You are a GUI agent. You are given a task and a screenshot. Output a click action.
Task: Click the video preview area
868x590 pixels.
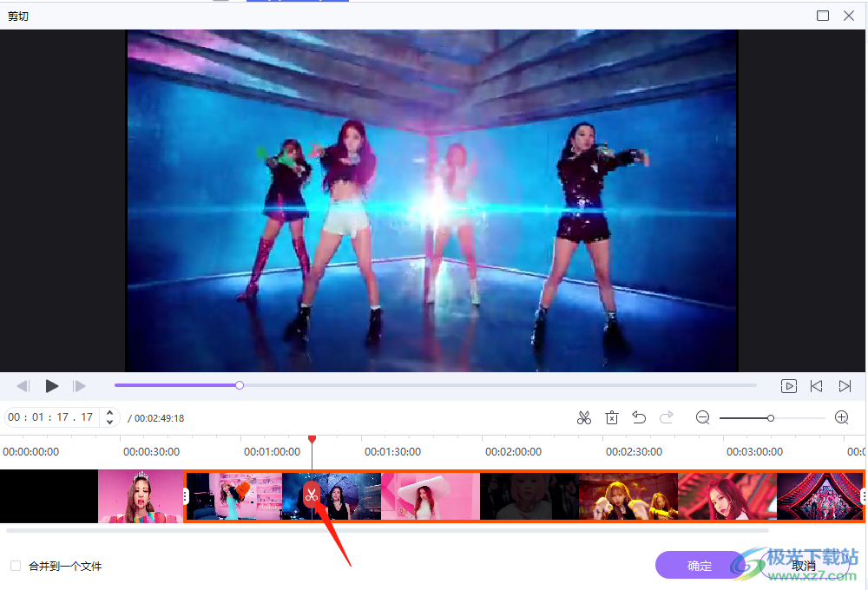pos(431,200)
